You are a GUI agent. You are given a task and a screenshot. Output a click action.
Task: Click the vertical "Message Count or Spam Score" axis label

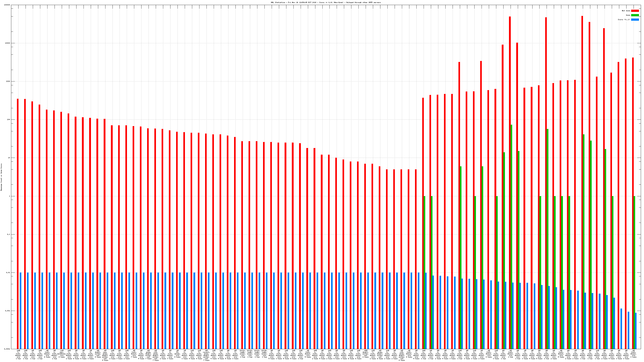tap(1, 177)
